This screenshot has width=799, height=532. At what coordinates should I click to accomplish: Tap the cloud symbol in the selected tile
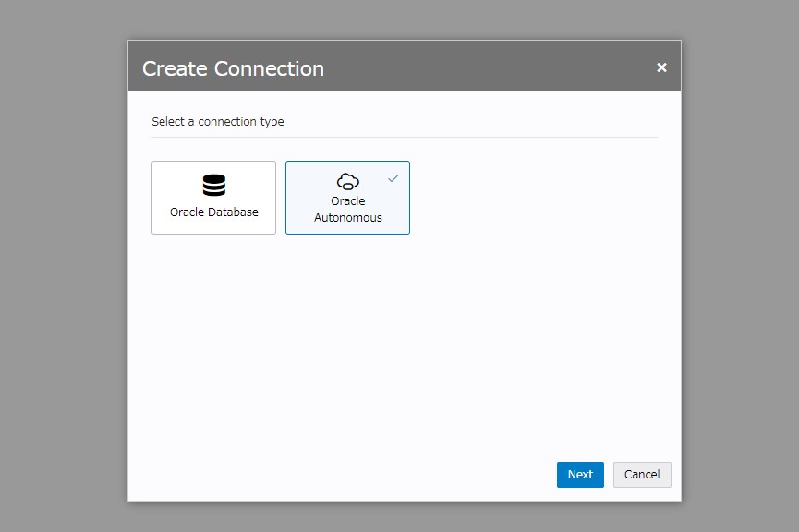(x=347, y=181)
